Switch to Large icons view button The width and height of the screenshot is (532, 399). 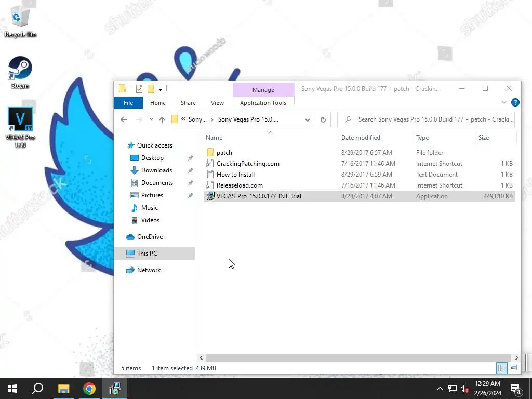click(513, 368)
